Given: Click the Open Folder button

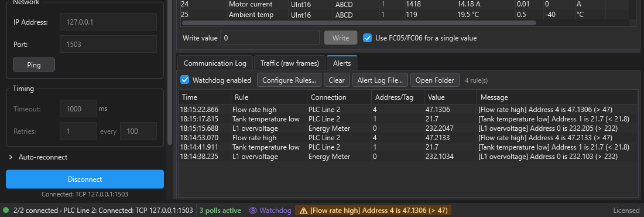Looking at the screenshot, I should [435, 80].
